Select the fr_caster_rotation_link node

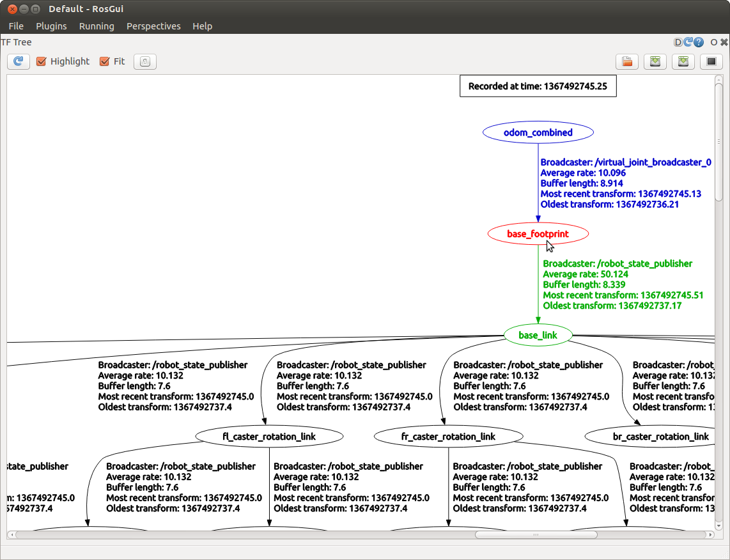tap(448, 437)
